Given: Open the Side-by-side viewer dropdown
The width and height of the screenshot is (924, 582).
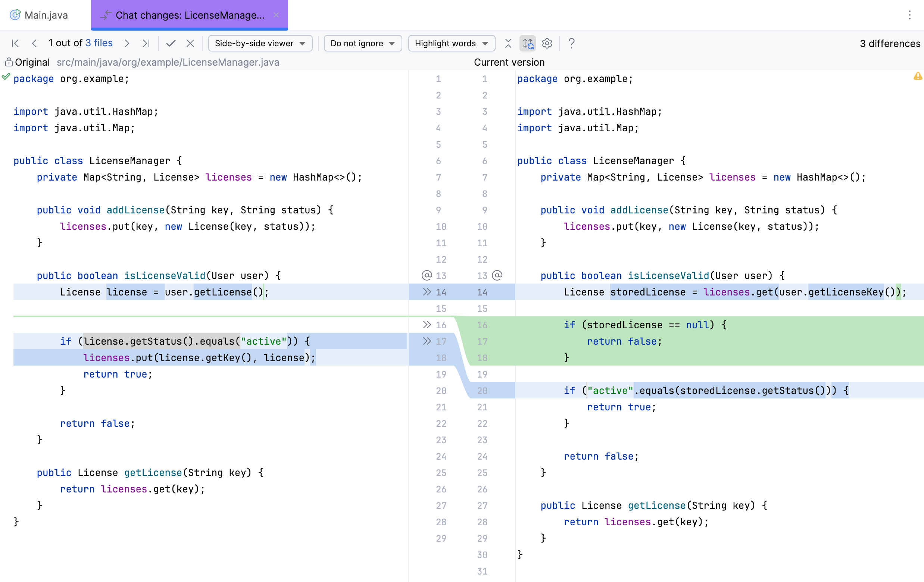Looking at the screenshot, I should tap(260, 43).
